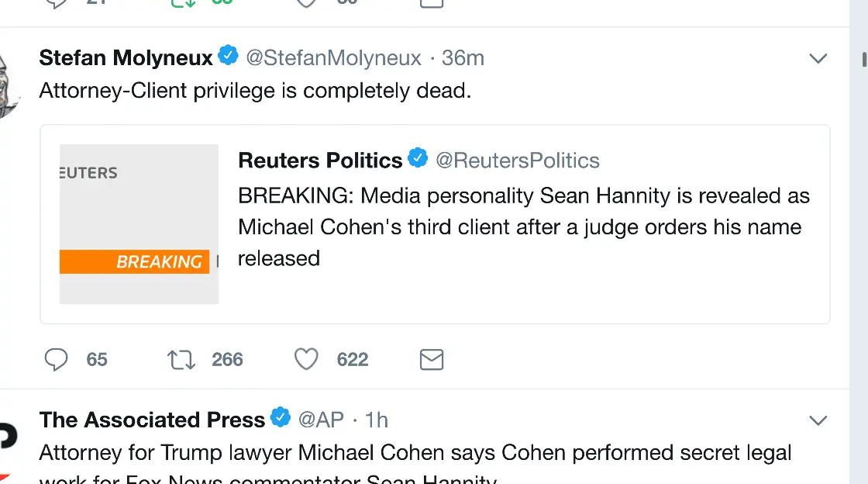
Task: Visit the Reuters Politics account name
Action: tap(320, 161)
